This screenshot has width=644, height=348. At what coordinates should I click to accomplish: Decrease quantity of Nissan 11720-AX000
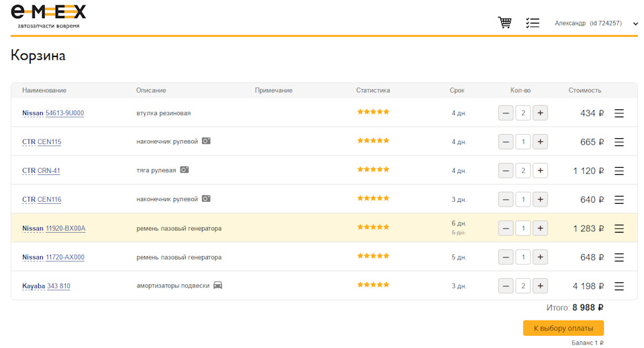[x=506, y=257]
